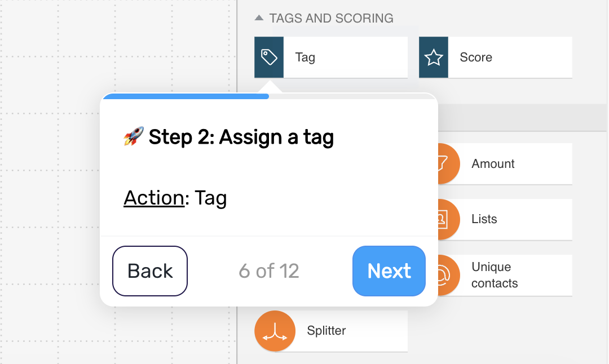The height and width of the screenshot is (364, 609).
Task: Choose the Score action label
Action: pyautogui.click(x=476, y=57)
